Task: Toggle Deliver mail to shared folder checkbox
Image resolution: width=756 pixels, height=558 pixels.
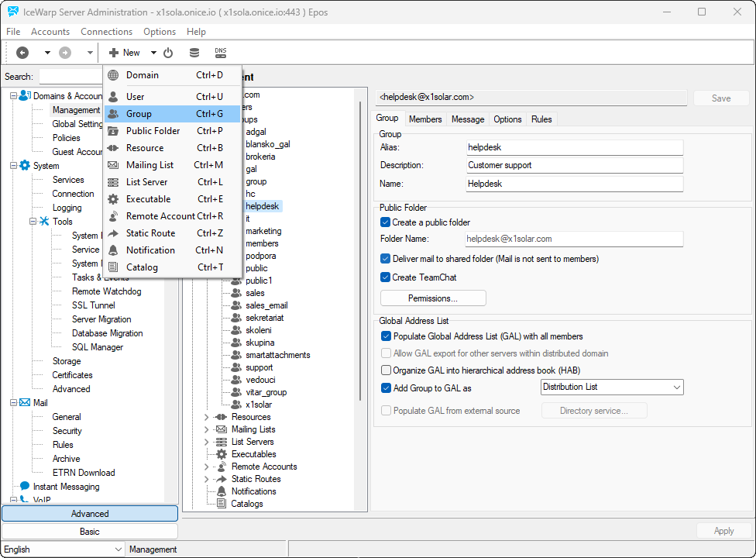Action: click(385, 259)
